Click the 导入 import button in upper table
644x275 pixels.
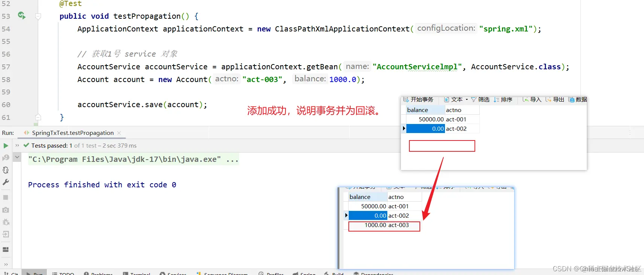click(532, 99)
